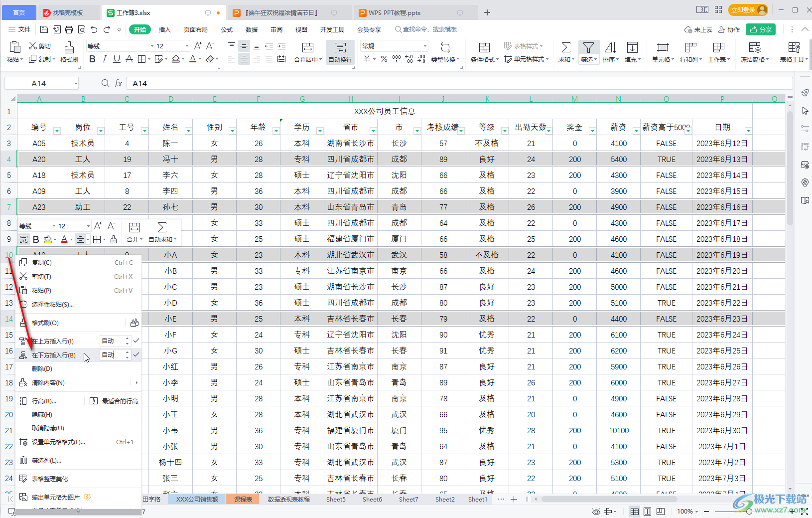Click the Cut (剪切) scissors icon in ribbon

point(33,46)
